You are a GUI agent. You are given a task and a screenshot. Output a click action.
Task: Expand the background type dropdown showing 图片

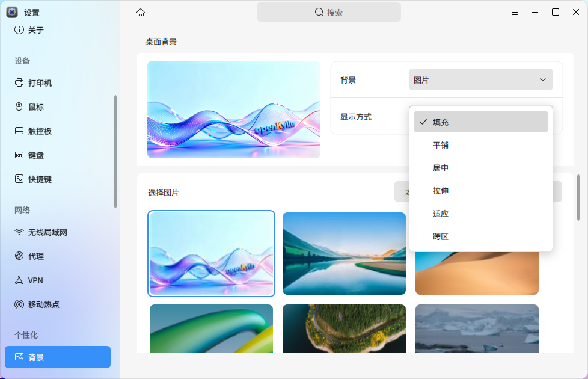click(x=481, y=79)
